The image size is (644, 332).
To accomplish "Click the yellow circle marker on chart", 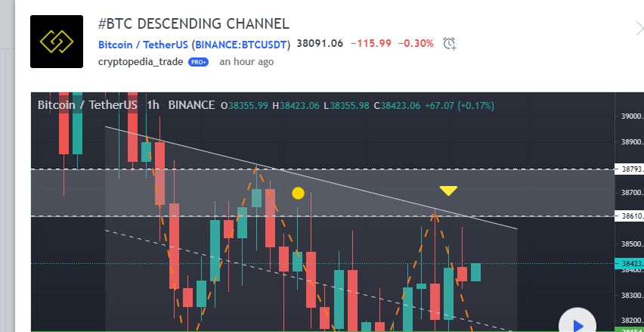I will click(x=298, y=193).
